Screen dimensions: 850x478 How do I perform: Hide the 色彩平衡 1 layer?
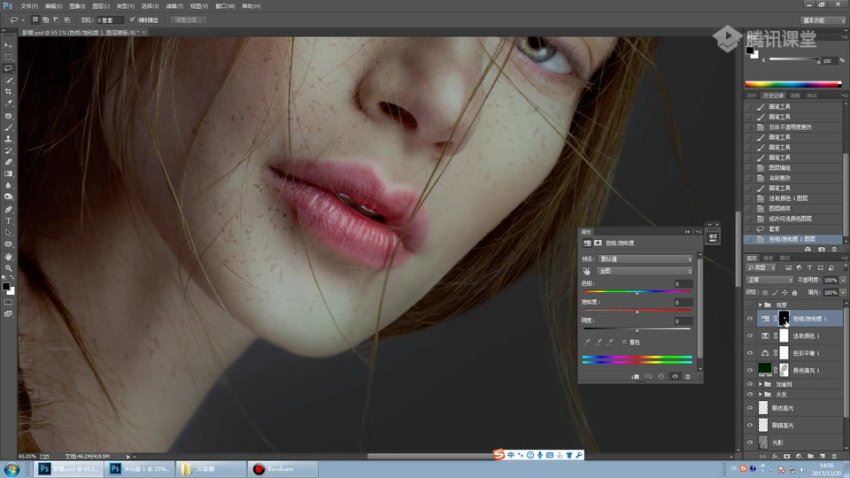[x=750, y=353]
